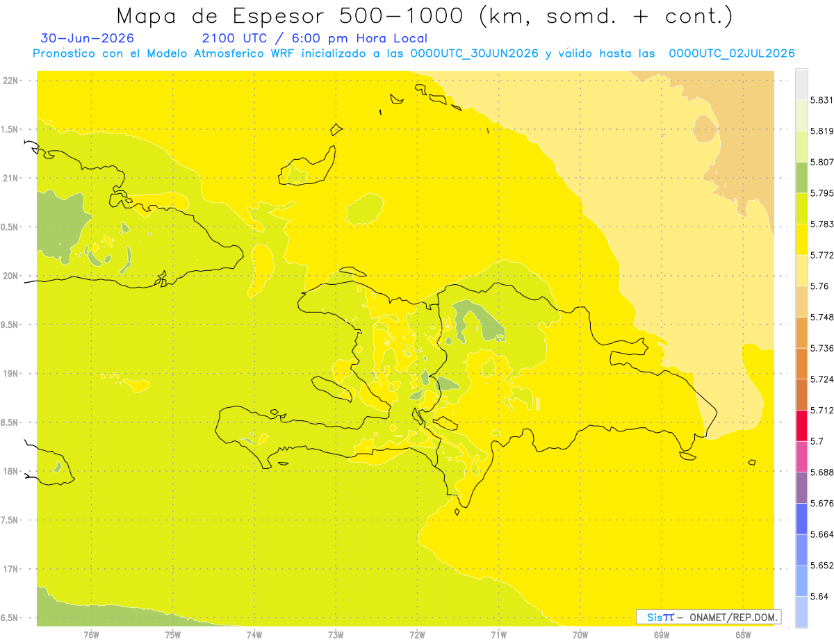The height and width of the screenshot is (644, 834).
Task: Click the '5.76' legend value
Action: [819, 286]
